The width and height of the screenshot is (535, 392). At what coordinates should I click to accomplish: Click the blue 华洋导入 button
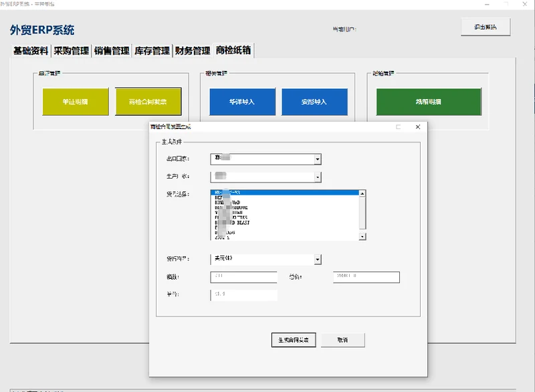[x=242, y=102]
